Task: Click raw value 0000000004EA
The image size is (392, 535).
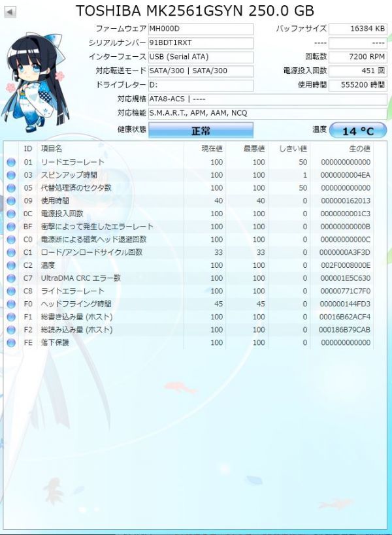Action: (x=346, y=175)
